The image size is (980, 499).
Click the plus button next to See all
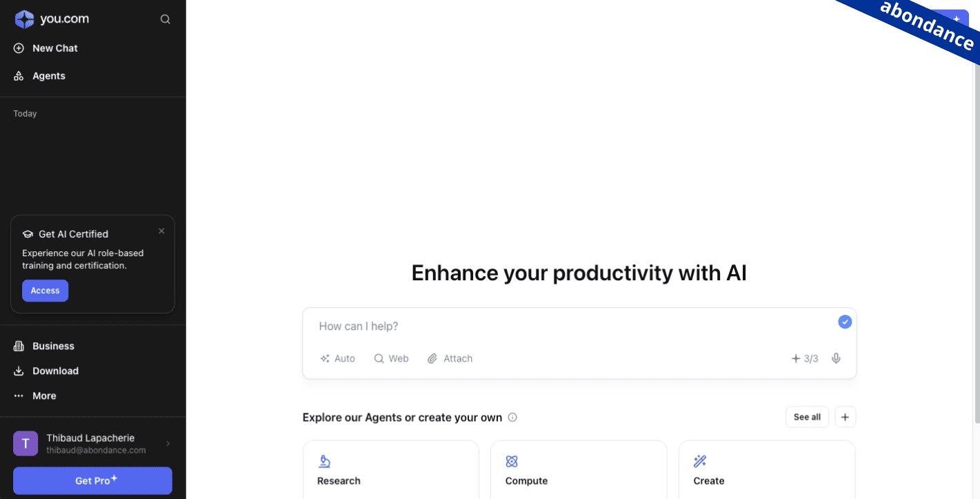pyautogui.click(x=845, y=417)
